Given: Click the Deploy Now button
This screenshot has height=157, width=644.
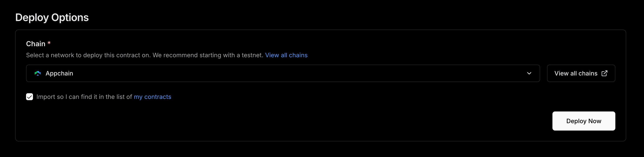Looking at the screenshot, I should pyautogui.click(x=584, y=121).
